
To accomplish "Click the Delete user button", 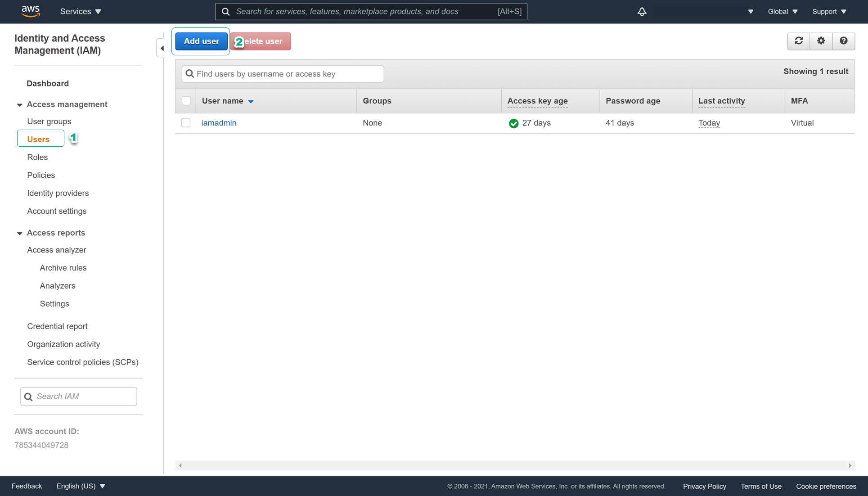I will tap(261, 41).
